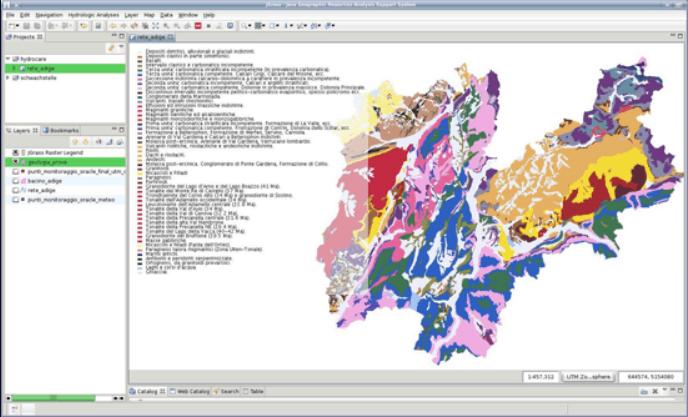The width and height of the screenshot is (688, 417).
Task: Click the Bookmarks tab icon
Action: pyautogui.click(x=46, y=130)
